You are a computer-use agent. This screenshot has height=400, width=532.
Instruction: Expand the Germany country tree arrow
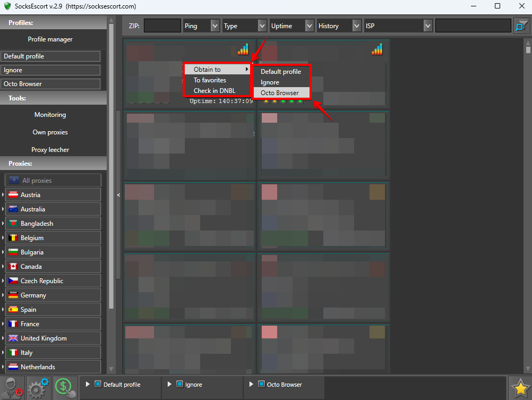pos(3,295)
